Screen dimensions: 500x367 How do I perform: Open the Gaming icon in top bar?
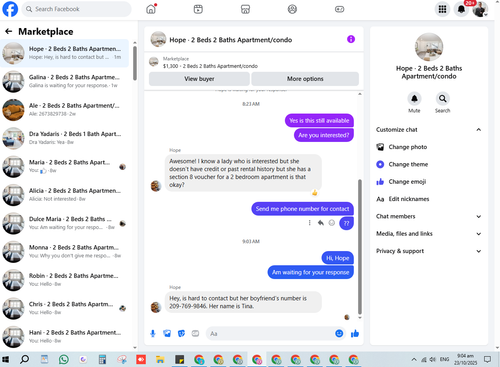[x=339, y=9]
